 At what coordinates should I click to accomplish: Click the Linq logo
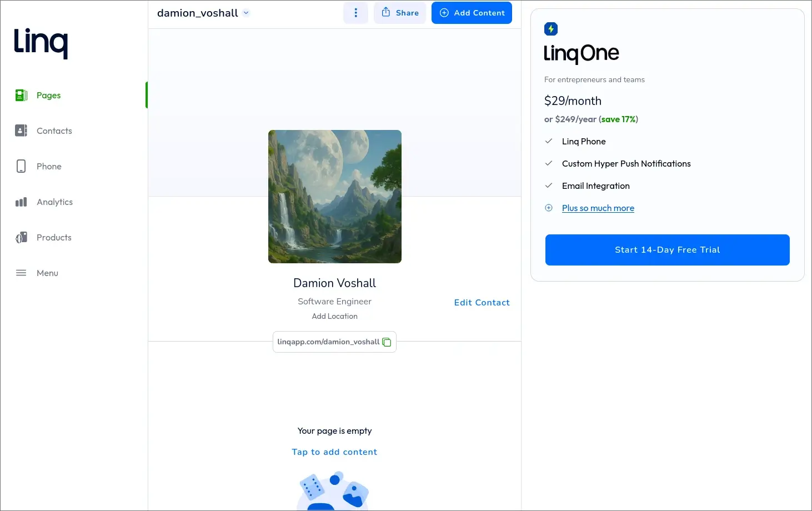(41, 43)
